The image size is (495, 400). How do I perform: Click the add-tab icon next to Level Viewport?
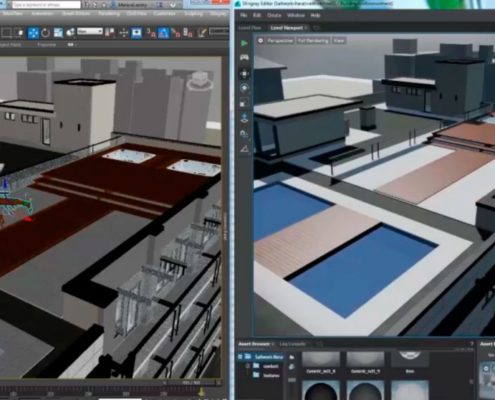coord(316,28)
